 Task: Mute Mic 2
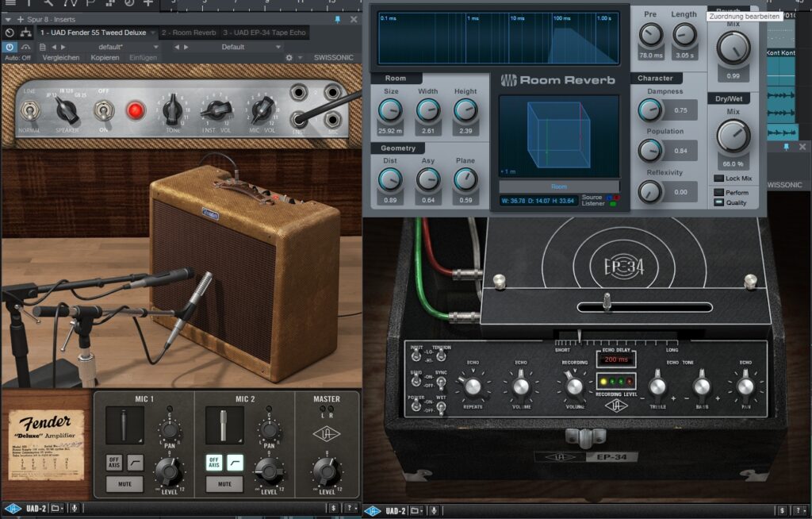[x=224, y=484]
